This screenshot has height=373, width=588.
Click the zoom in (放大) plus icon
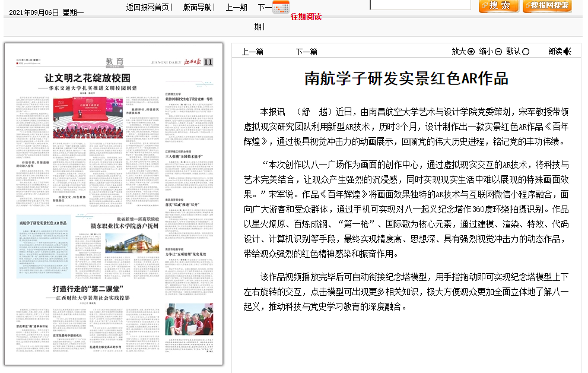471,52
